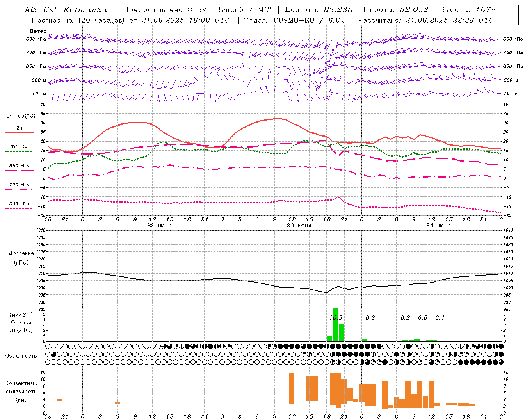Click the Ветер panel label
The width and height of the screenshot is (525, 420).
pyautogui.click(x=38, y=31)
